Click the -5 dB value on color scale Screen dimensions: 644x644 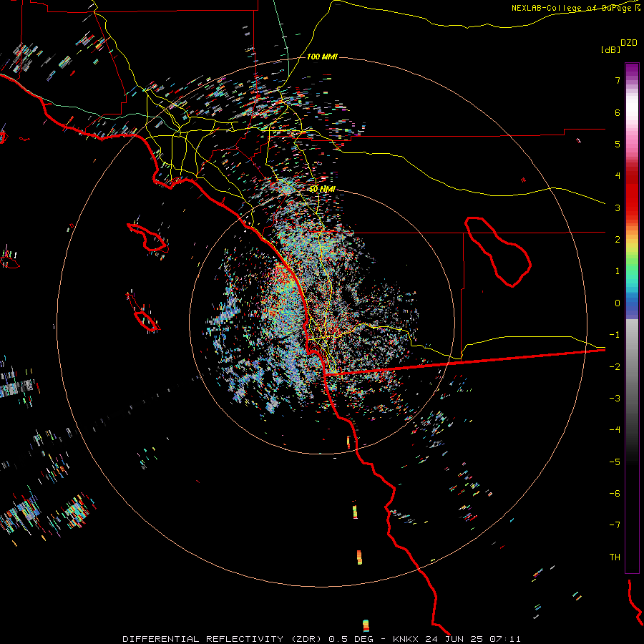click(x=615, y=462)
